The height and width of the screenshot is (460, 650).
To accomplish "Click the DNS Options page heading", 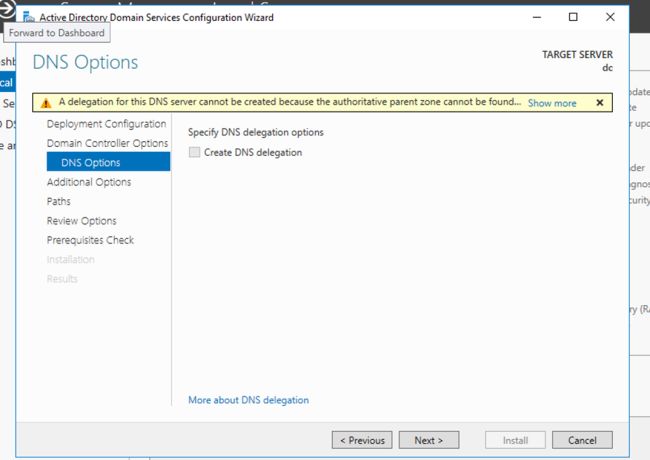I will point(85,63).
